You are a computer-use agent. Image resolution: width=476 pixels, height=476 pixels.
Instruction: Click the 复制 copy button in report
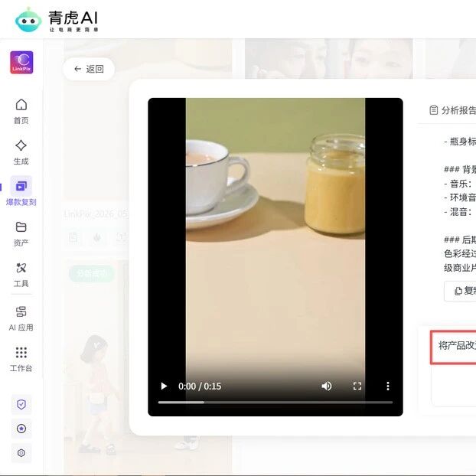point(460,291)
